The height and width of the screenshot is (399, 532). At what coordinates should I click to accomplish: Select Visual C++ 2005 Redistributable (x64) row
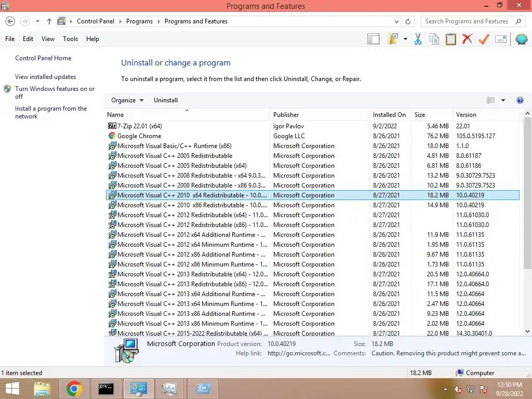coord(313,166)
